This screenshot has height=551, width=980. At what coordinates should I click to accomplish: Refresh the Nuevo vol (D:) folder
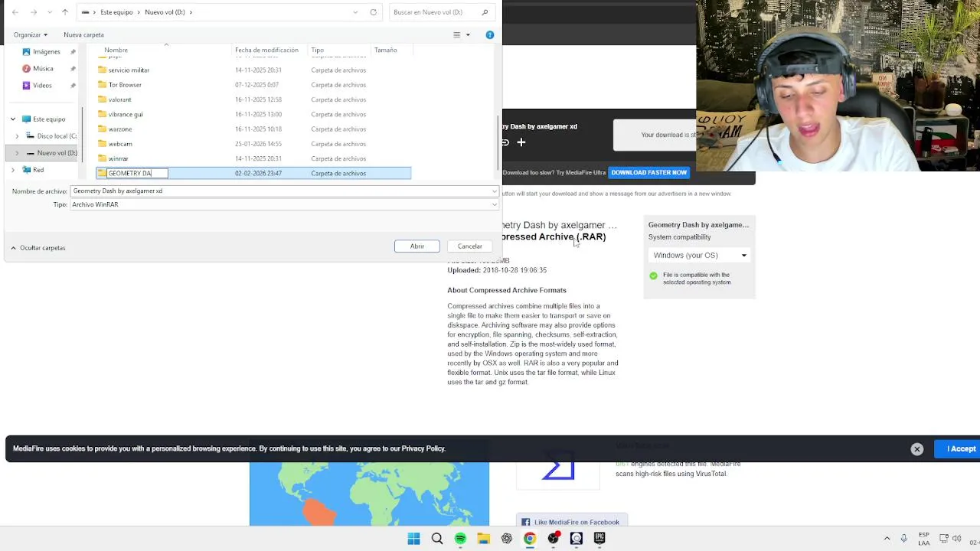click(x=373, y=12)
